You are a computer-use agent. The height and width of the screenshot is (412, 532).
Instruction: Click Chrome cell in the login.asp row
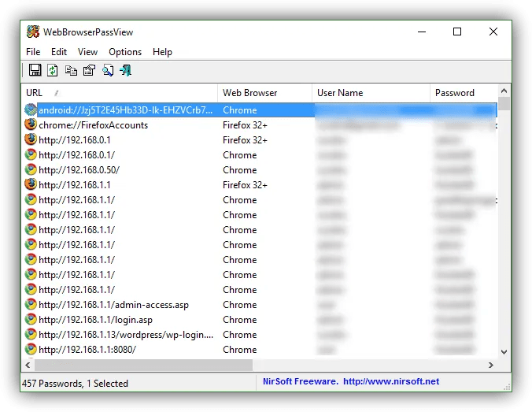click(x=239, y=320)
